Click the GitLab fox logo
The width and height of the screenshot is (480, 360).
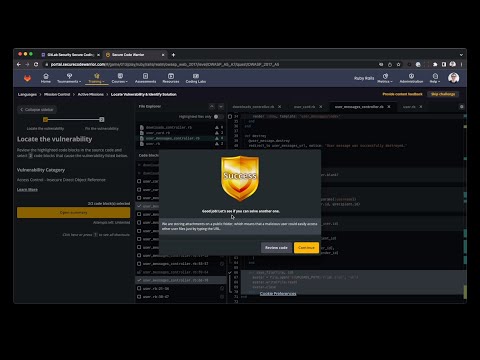pos(27,78)
